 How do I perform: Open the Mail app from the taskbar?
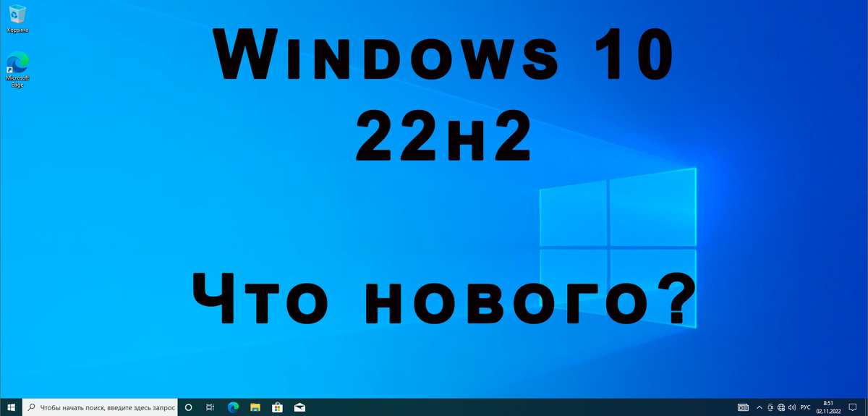pyautogui.click(x=299, y=407)
